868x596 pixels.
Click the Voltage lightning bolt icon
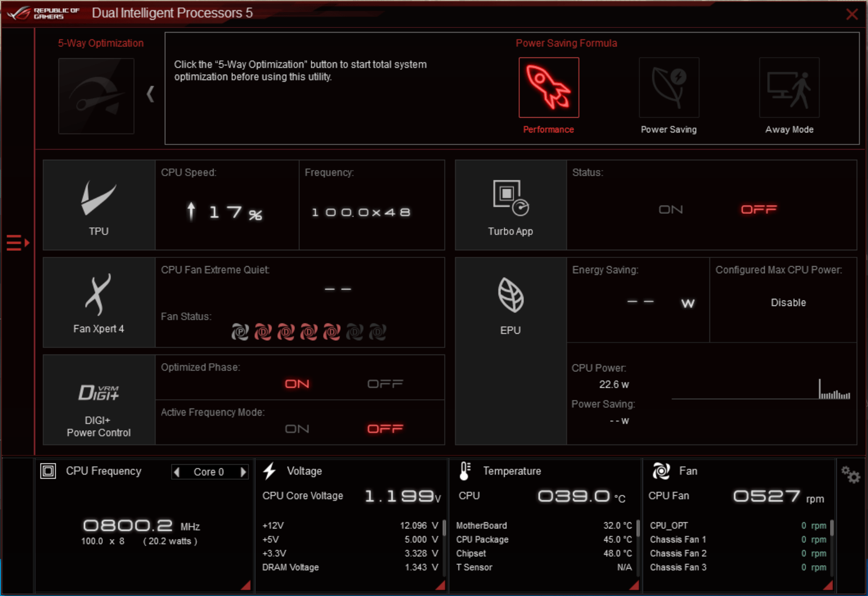[x=270, y=471]
